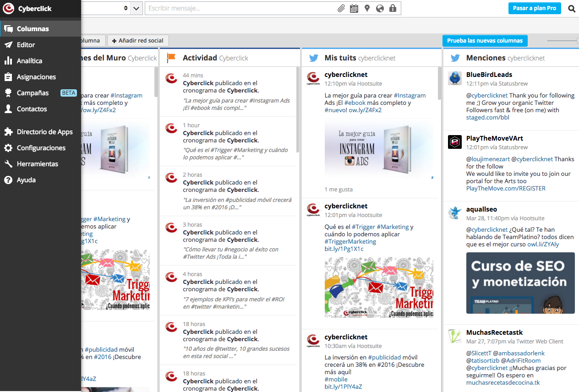Image resolution: width=579 pixels, height=392 pixels.
Task: Click Cyberclick logo on 1 hour activity
Action: (x=171, y=128)
